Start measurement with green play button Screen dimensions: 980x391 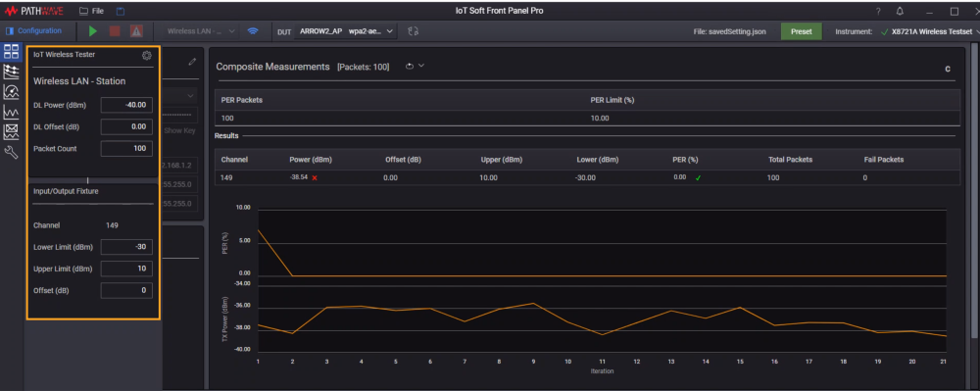(93, 31)
